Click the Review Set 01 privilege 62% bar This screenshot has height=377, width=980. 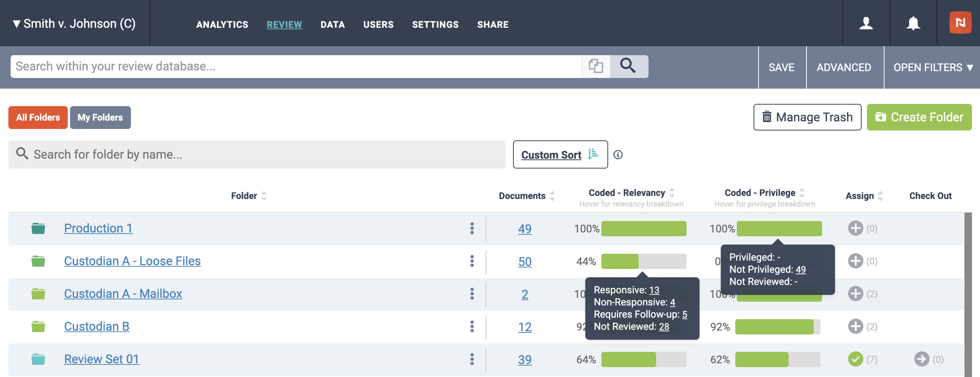[778, 360]
